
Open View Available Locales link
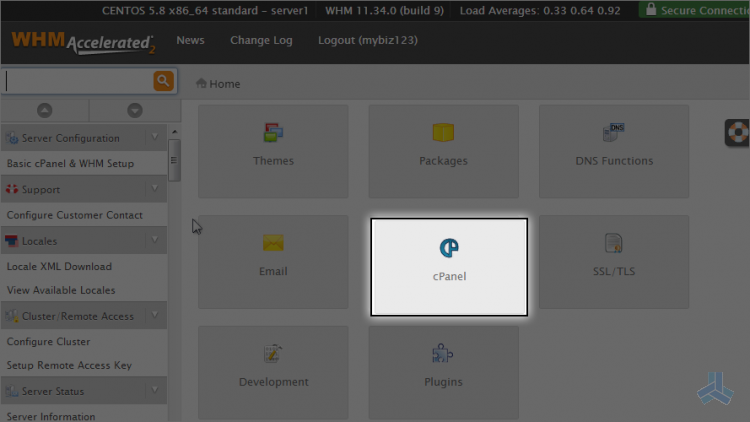click(x=61, y=290)
